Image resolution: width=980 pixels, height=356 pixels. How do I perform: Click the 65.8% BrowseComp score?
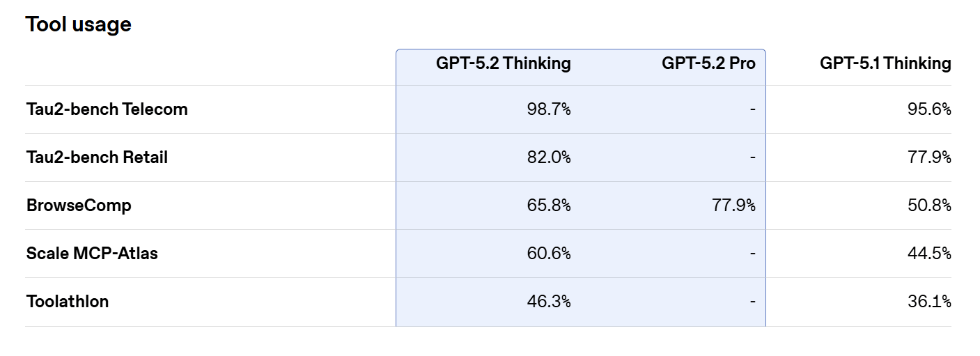pyautogui.click(x=549, y=206)
